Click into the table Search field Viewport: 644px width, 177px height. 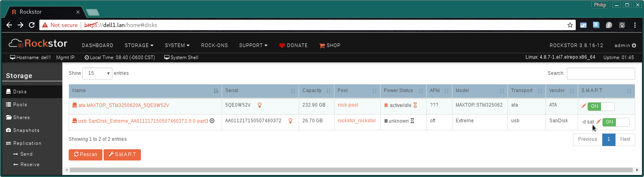tap(601, 74)
